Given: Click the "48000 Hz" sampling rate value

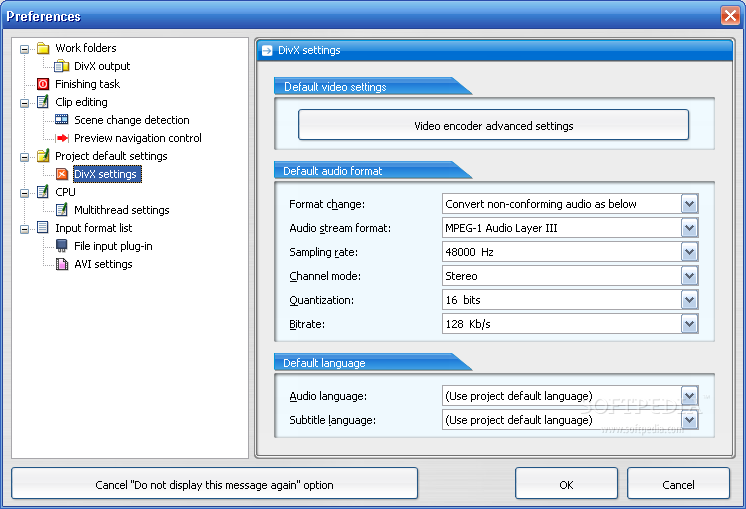Looking at the screenshot, I should coord(469,252).
